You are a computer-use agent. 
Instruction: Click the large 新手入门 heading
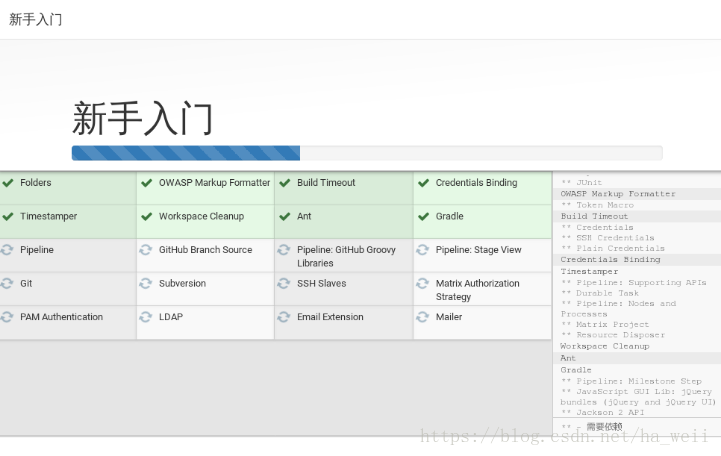(142, 119)
